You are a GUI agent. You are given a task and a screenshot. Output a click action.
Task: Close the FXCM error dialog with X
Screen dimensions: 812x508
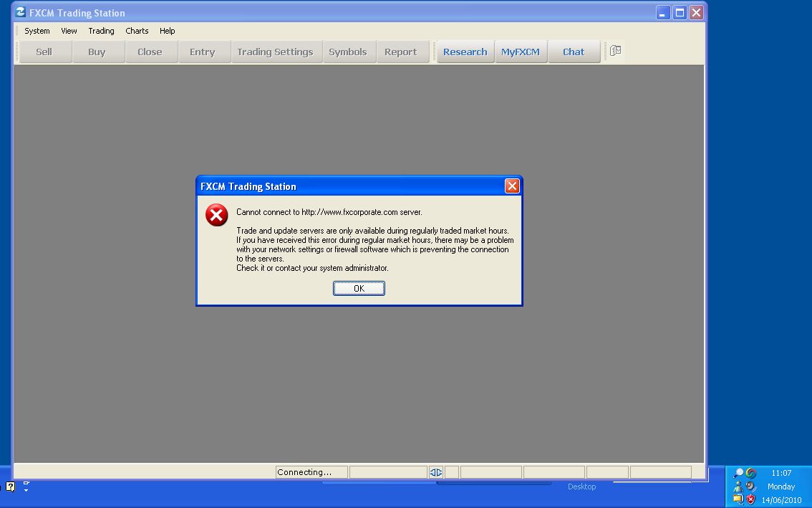click(512, 186)
